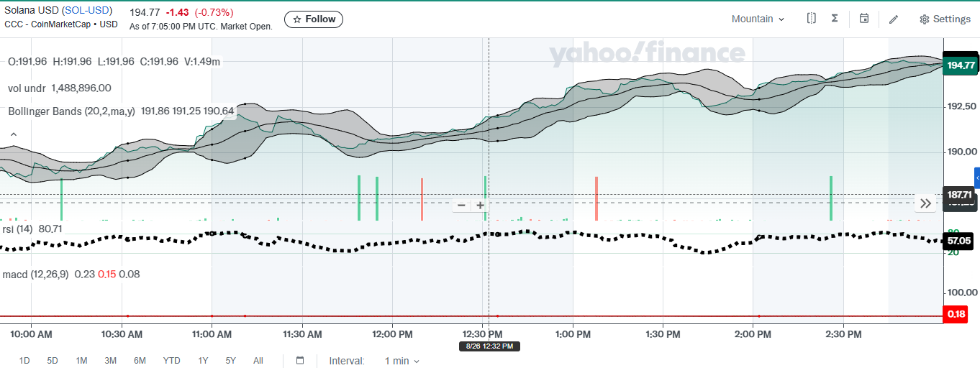Zoom out with the minus button

point(461,206)
